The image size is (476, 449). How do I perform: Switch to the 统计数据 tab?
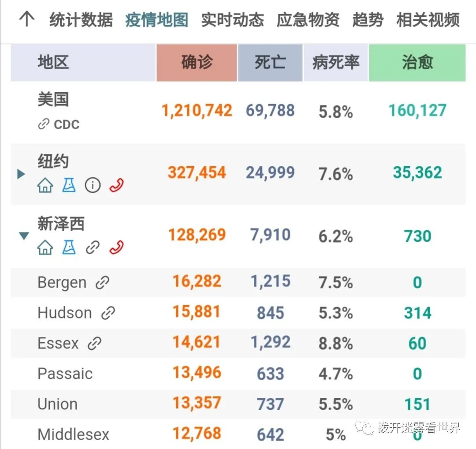[x=81, y=20]
